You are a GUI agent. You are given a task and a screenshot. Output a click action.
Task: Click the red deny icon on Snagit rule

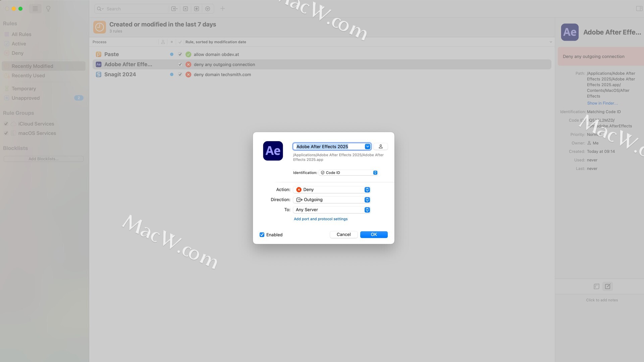pos(188,74)
